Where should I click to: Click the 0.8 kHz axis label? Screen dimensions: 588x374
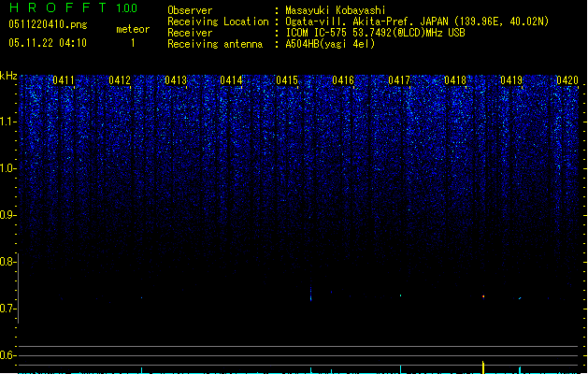click(x=7, y=262)
